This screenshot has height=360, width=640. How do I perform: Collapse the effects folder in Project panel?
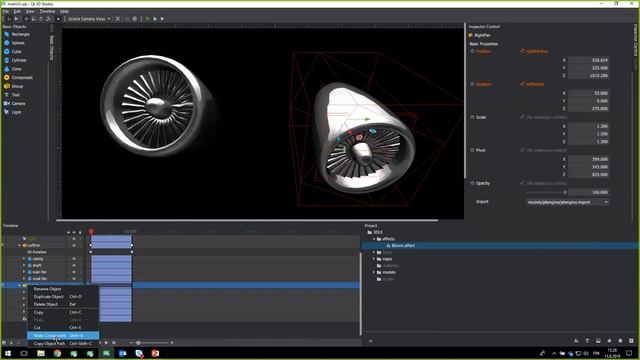point(374,239)
